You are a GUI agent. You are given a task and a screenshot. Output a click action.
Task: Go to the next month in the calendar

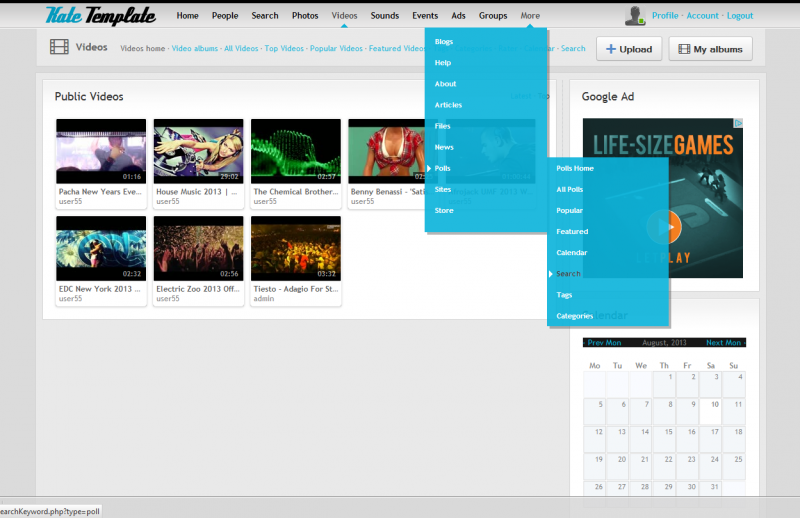point(723,342)
